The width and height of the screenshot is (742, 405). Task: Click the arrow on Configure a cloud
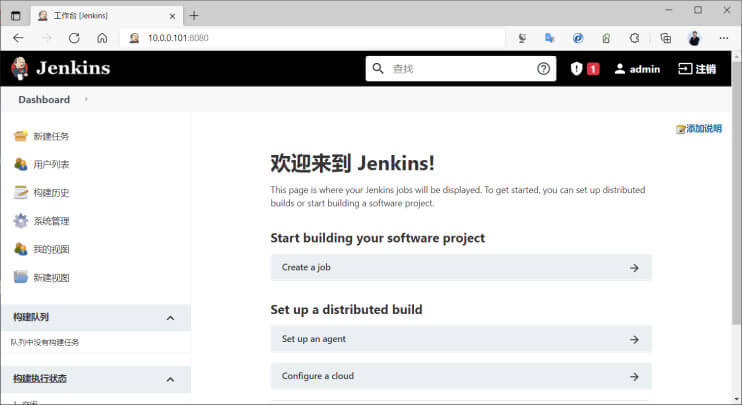pyautogui.click(x=634, y=377)
